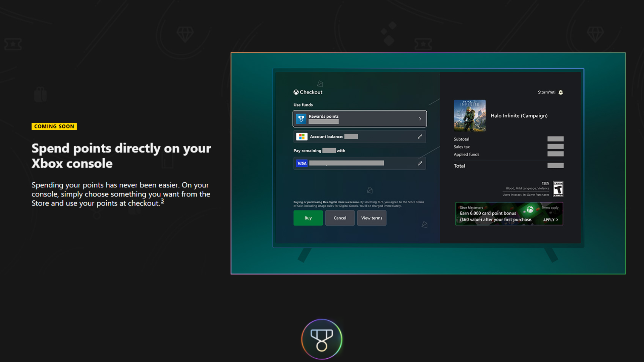Select the Xbox logo beside Checkout
The width and height of the screenshot is (644, 362).
(296, 92)
